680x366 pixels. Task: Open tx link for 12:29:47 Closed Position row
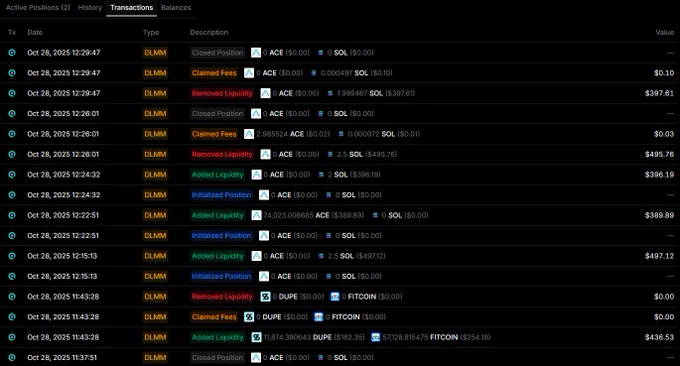coord(12,52)
